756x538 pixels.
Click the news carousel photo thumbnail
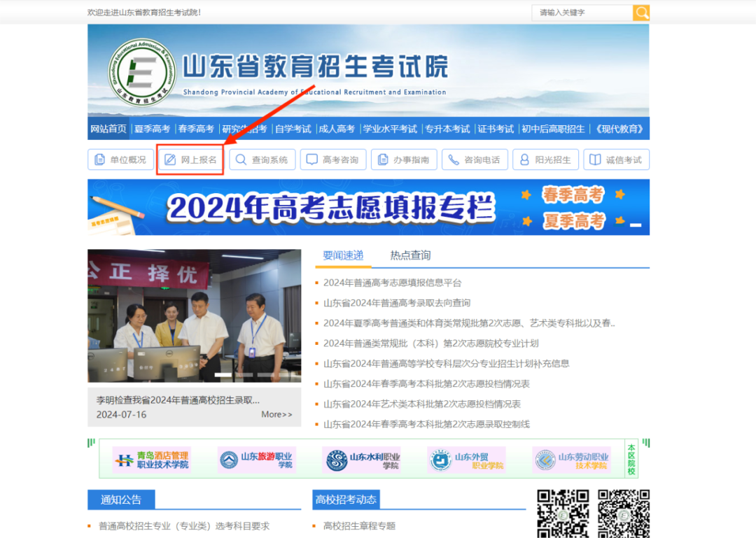point(194,316)
